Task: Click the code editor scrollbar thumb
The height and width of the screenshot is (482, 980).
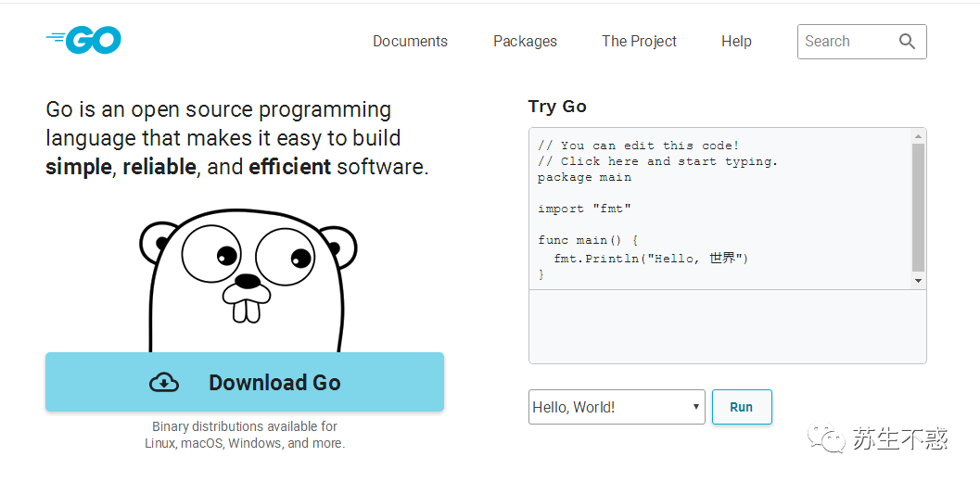Action: coord(918,207)
